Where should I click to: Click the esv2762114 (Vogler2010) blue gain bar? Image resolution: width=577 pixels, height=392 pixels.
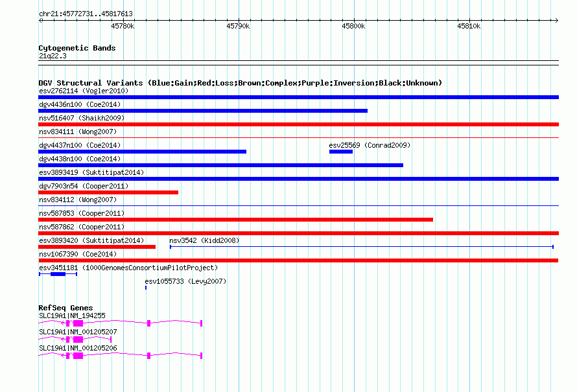pyautogui.click(x=298, y=97)
